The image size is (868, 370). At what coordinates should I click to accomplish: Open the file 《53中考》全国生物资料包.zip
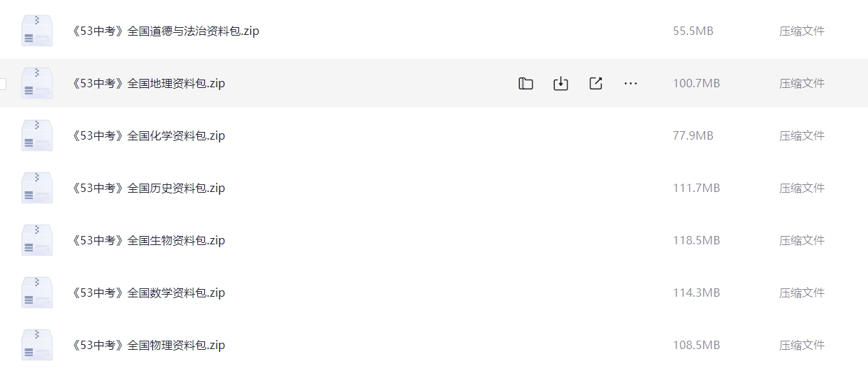[x=148, y=241]
